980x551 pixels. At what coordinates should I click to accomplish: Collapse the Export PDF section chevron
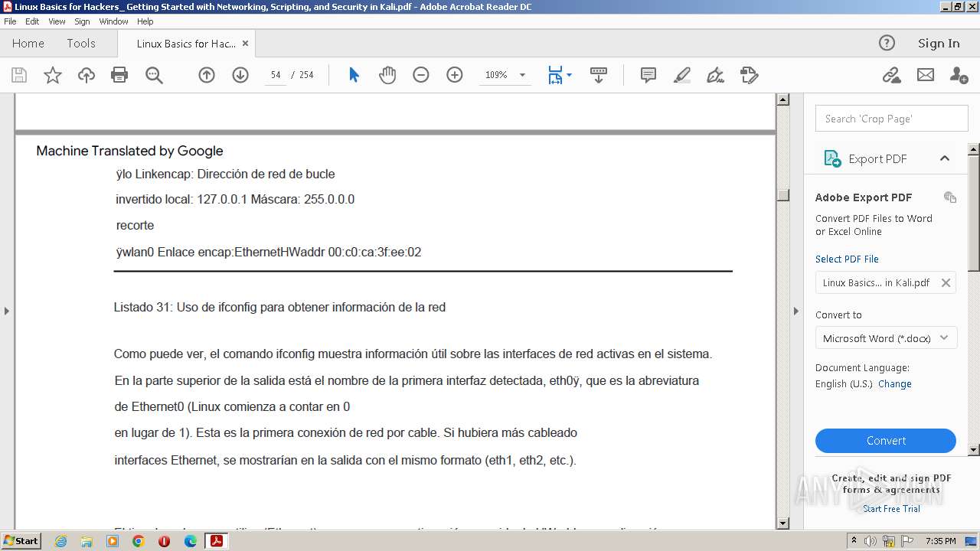click(945, 158)
